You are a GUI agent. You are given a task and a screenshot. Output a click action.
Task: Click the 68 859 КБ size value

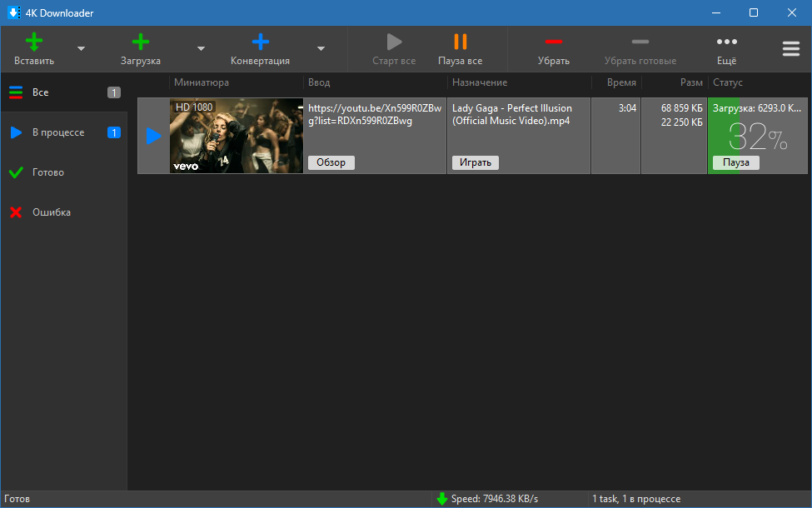681,108
